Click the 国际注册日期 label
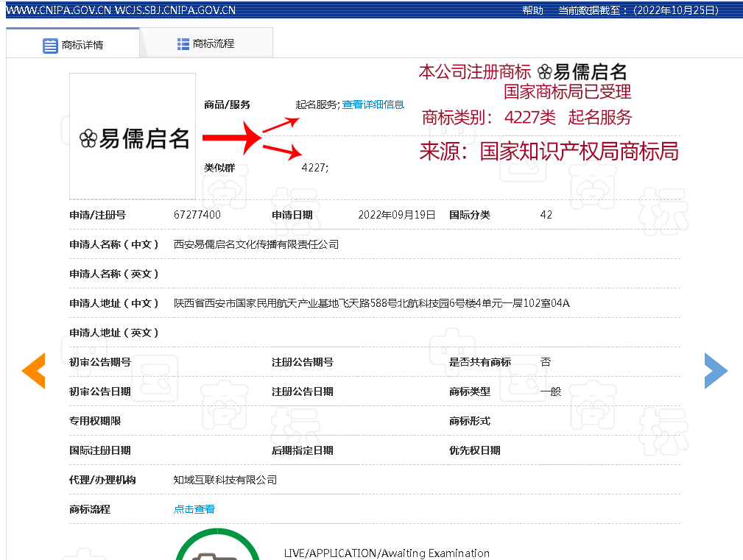Viewport: 743px width, 560px height. click(x=100, y=450)
